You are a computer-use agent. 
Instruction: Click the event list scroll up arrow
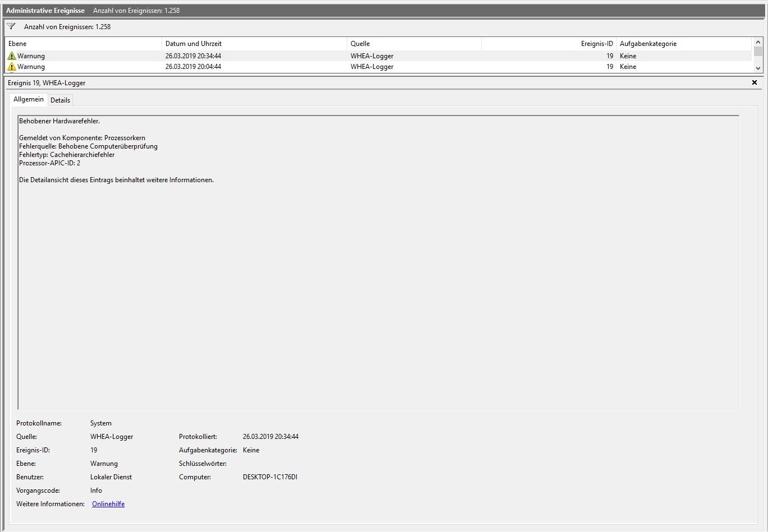758,42
